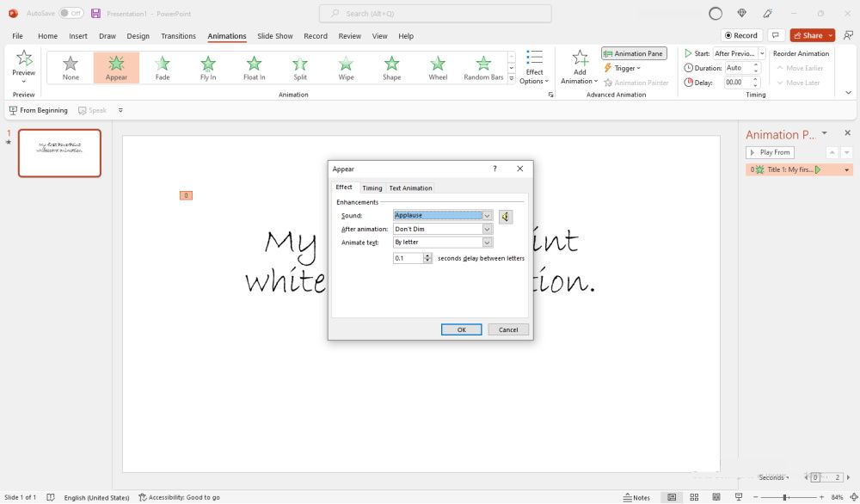Select the None animation effect
This screenshot has width=860, height=504.
(x=71, y=68)
